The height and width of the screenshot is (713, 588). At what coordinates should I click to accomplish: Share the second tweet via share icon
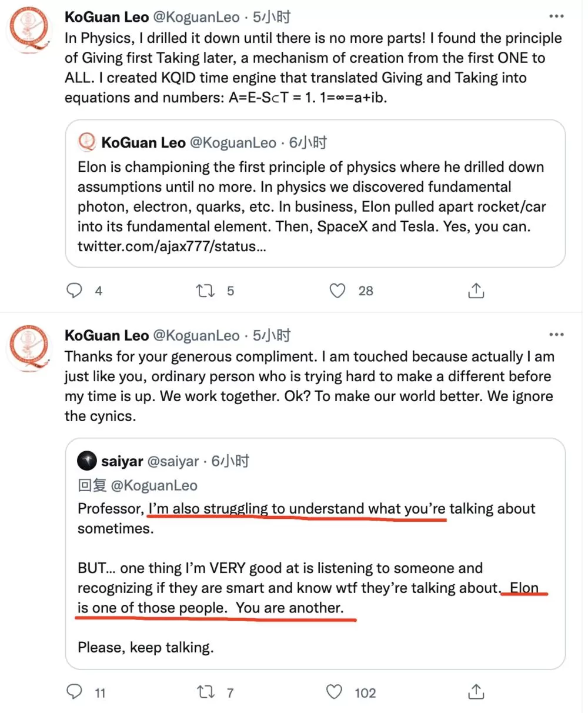pos(476,691)
